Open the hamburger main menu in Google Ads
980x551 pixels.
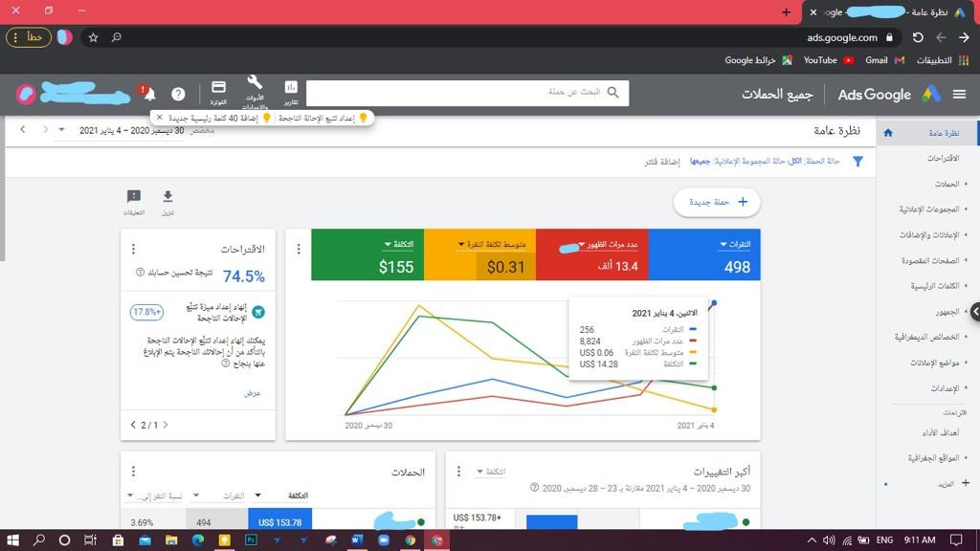(959, 95)
